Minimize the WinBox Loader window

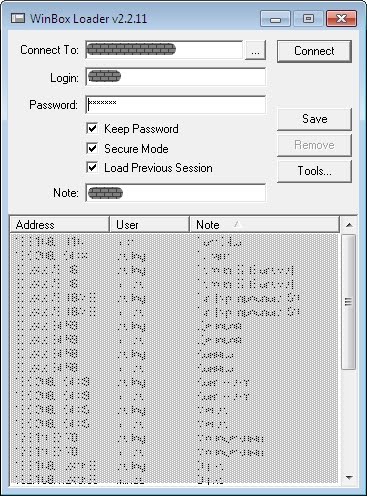click(275, 19)
